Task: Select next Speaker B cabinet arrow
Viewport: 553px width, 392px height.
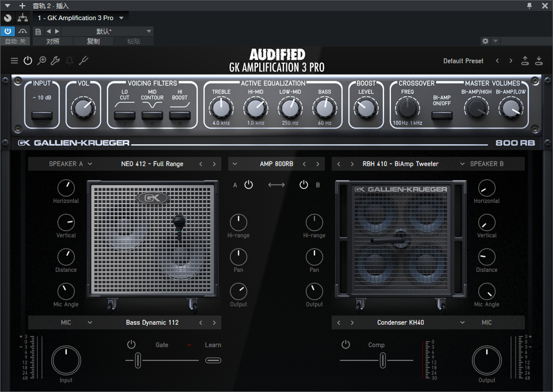Action: point(352,164)
